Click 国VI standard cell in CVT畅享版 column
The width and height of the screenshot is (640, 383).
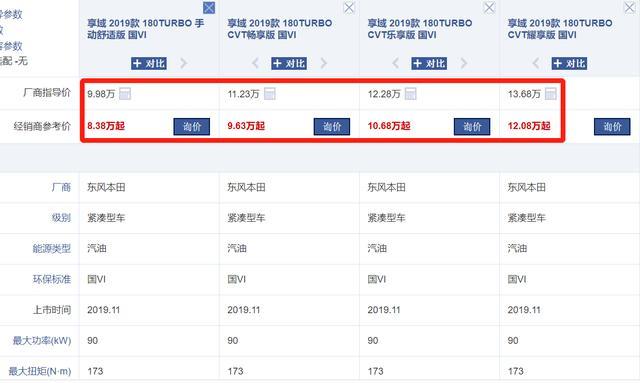pos(237,279)
